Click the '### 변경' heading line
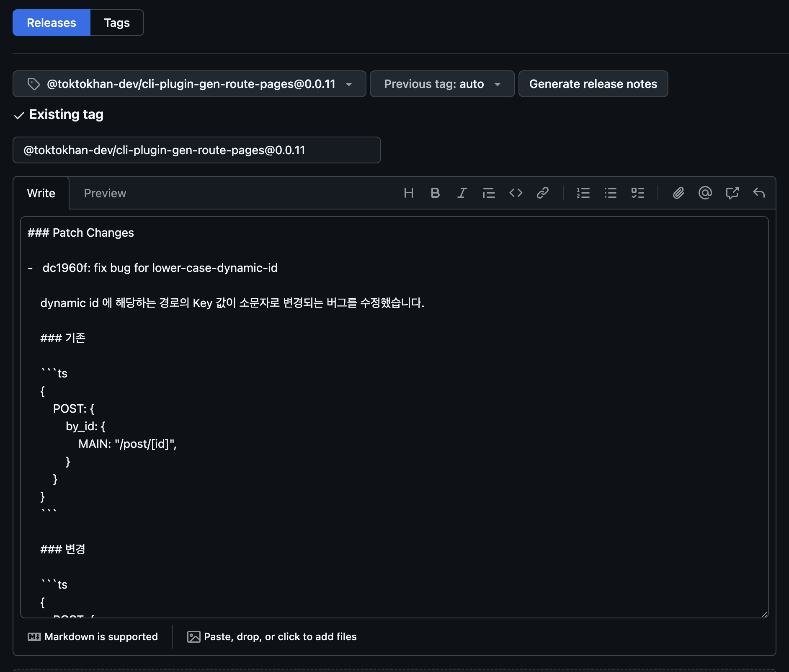This screenshot has height=672, width=789. (x=63, y=549)
